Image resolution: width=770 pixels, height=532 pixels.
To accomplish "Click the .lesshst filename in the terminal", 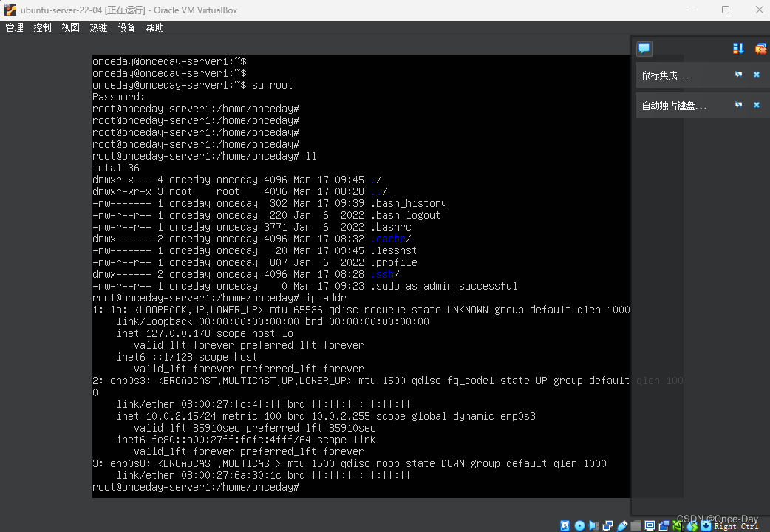I will tap(394, 250).
